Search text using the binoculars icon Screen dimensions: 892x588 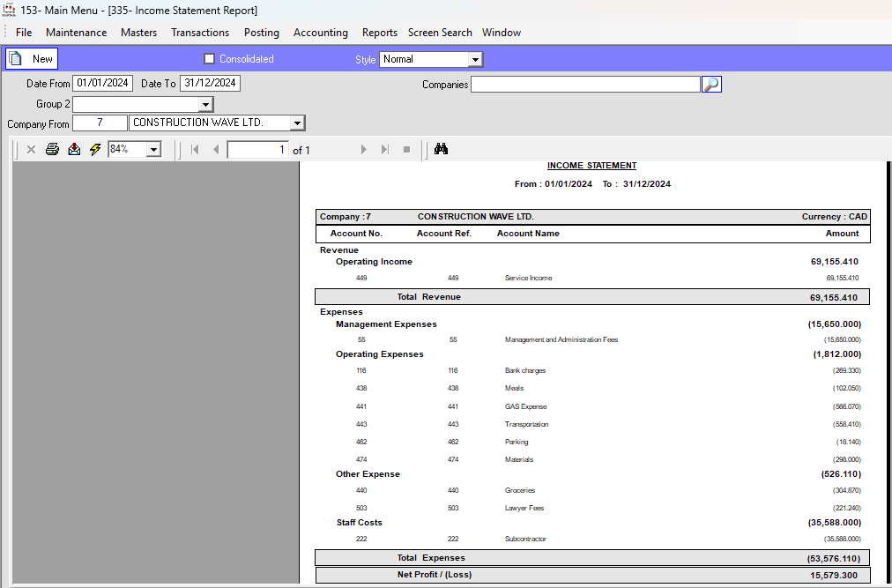[x=441, y=149]
